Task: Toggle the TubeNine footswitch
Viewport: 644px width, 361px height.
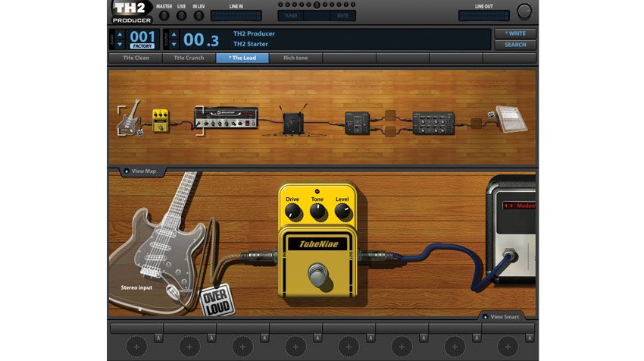Action: [318, 275]
